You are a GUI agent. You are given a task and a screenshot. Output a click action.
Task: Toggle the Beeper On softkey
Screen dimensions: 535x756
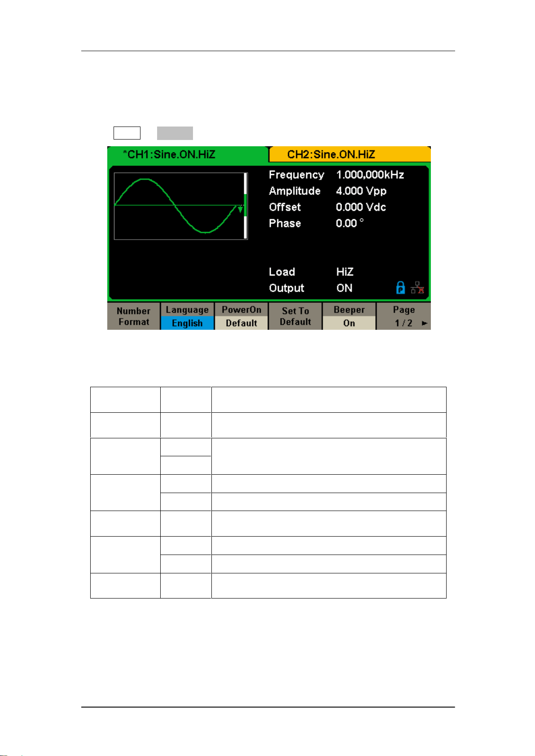(349, 316)
